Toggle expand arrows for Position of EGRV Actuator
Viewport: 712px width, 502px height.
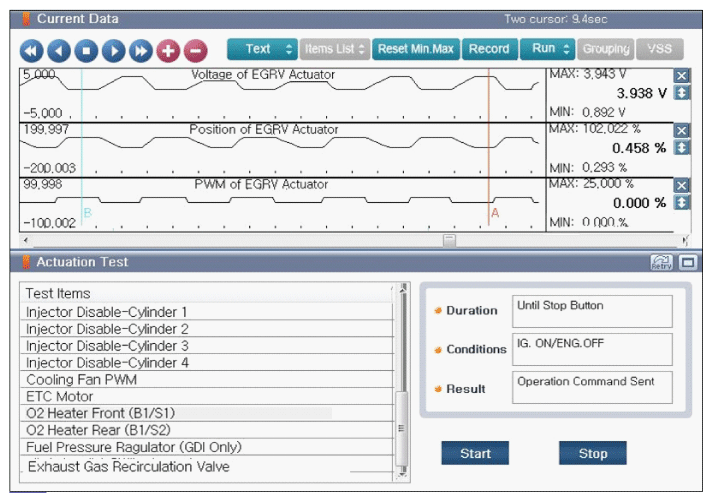pyautogui.click(x=682, y=147)
